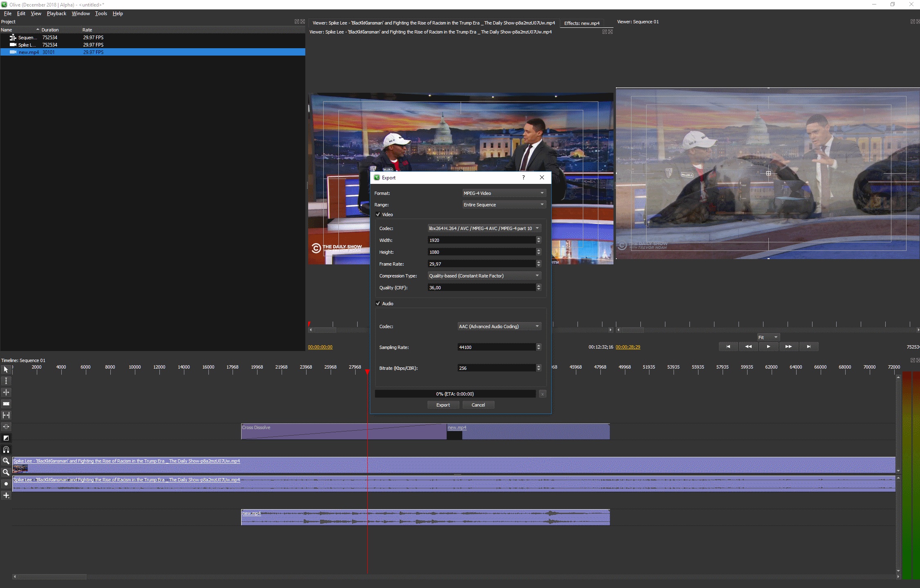Float the Sequence 01 viewer panel
Screen dimensions: 920x588
coord(913,22)
